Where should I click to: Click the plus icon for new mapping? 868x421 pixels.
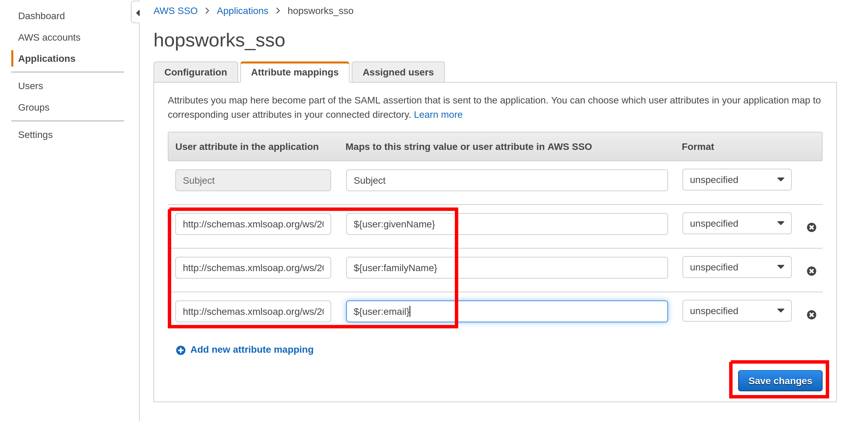pos(181,350)
